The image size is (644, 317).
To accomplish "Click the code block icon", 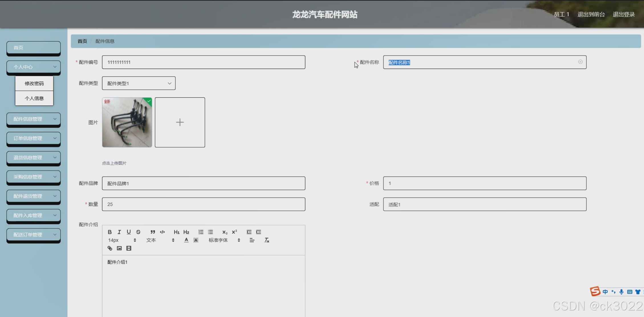I will pyautogui.click(x=162, y=232).
